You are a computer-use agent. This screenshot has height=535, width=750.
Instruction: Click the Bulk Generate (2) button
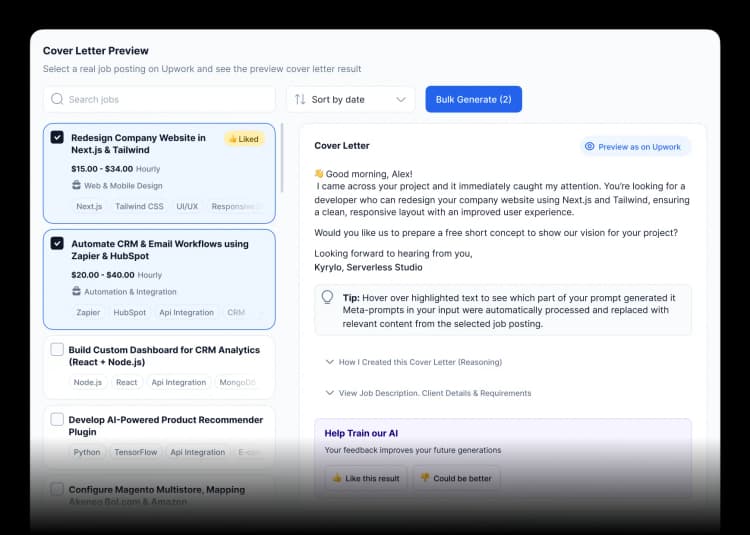[x=473, y=99]
